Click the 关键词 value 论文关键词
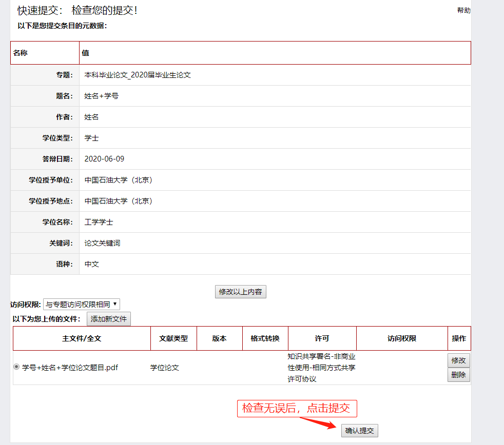504x445 pixels. [102, 243]
